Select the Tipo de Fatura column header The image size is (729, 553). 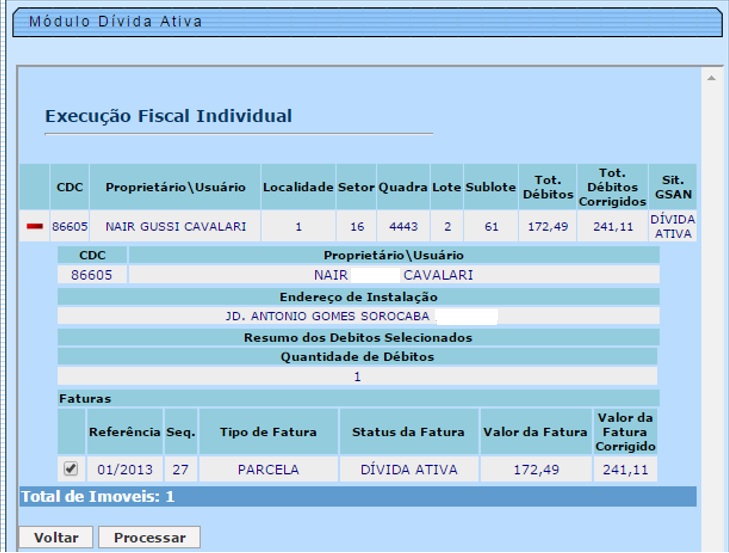click(x=268, y=432)
